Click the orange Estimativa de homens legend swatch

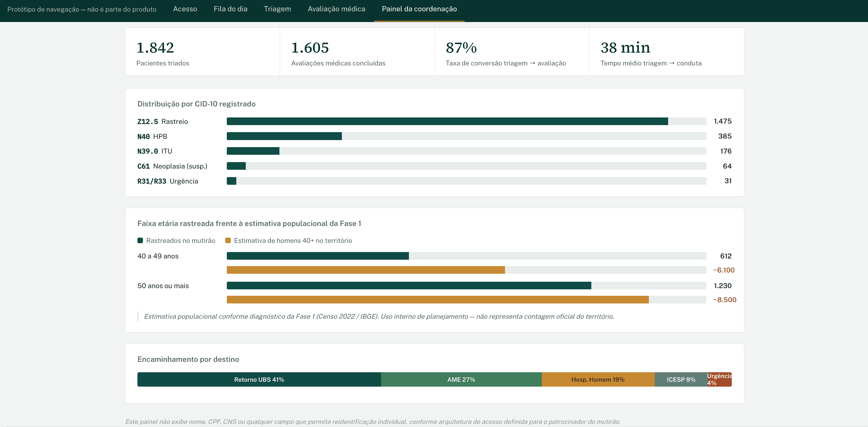tap(228, 240)
